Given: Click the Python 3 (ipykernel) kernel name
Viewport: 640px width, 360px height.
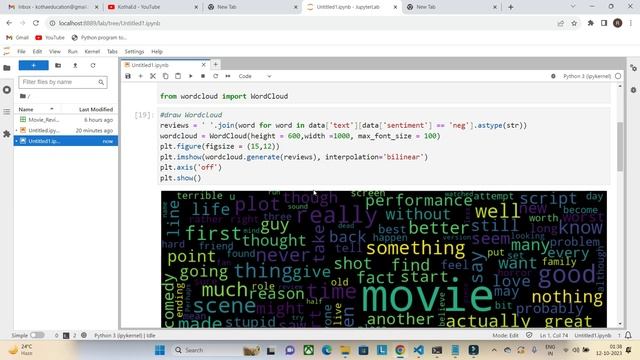Looking at the screenshot, I should coord(587,76).
